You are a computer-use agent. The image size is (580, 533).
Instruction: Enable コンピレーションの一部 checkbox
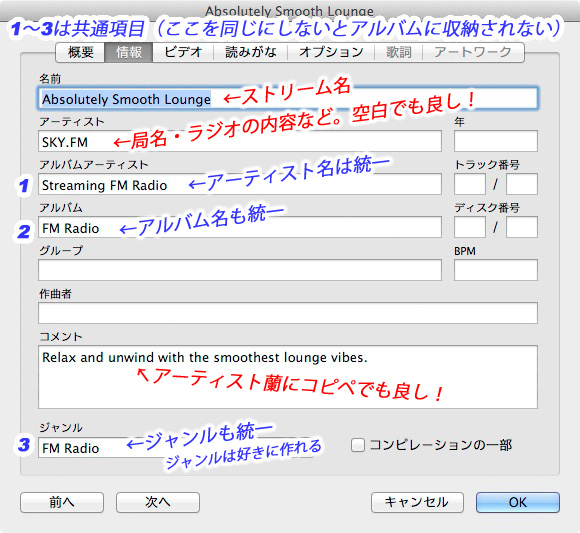(x=358, y=445)
